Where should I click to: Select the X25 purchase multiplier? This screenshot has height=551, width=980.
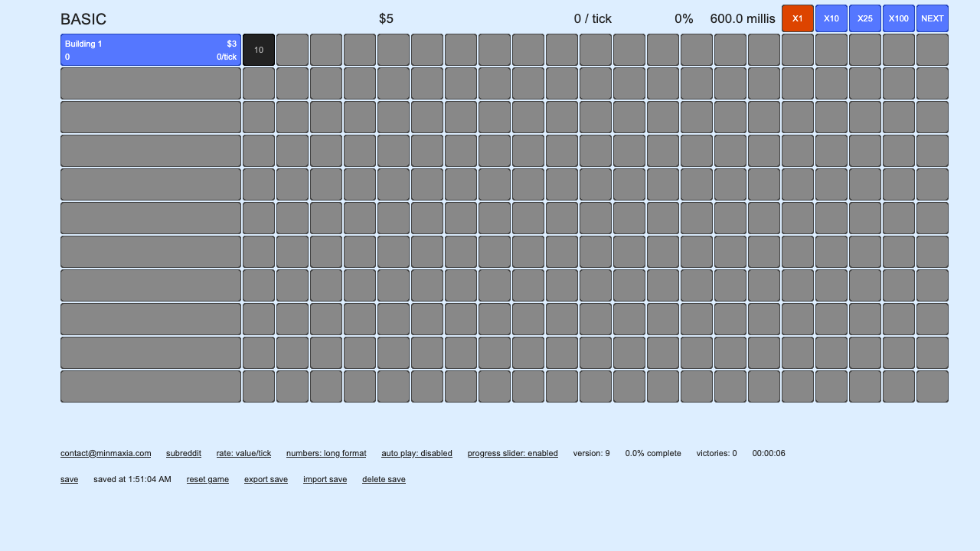[x=865, y=18]
